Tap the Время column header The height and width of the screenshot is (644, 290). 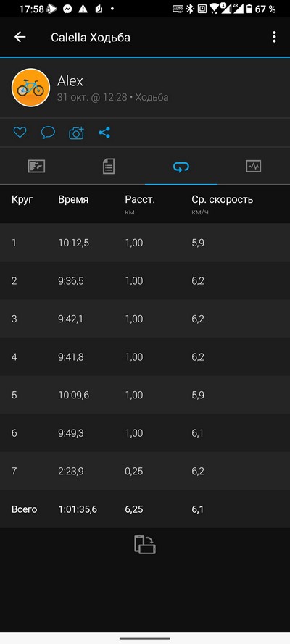[x=73, y=200]
